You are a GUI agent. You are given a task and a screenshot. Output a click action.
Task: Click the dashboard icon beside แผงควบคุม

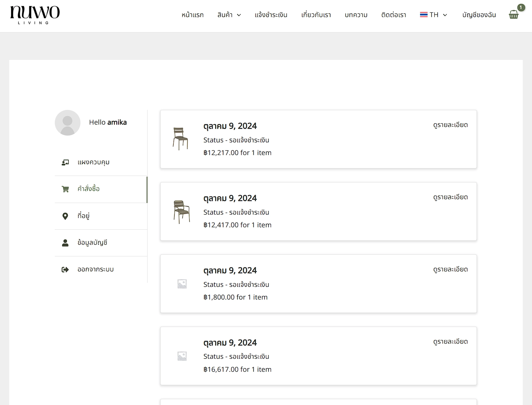pyautogui.click(x=65, y=162)
